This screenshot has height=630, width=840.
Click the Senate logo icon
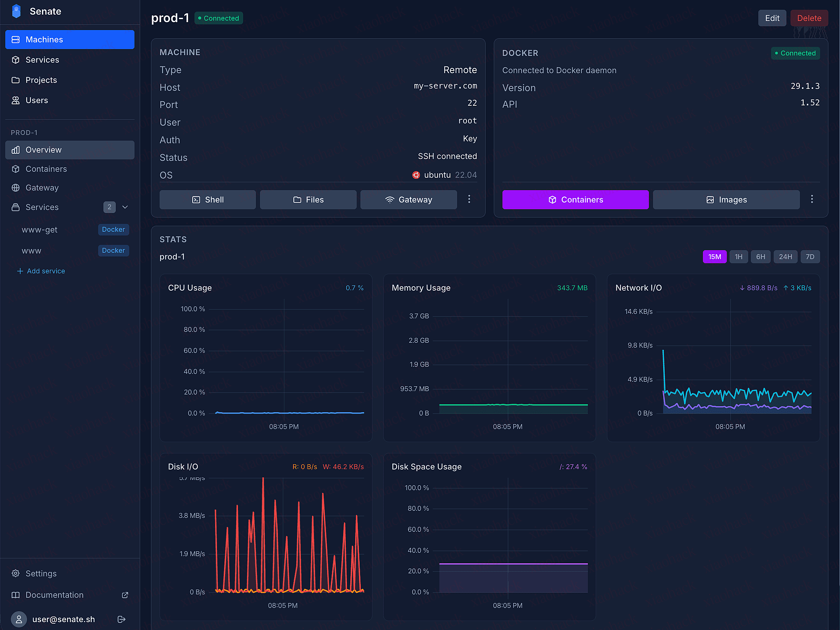16,11
